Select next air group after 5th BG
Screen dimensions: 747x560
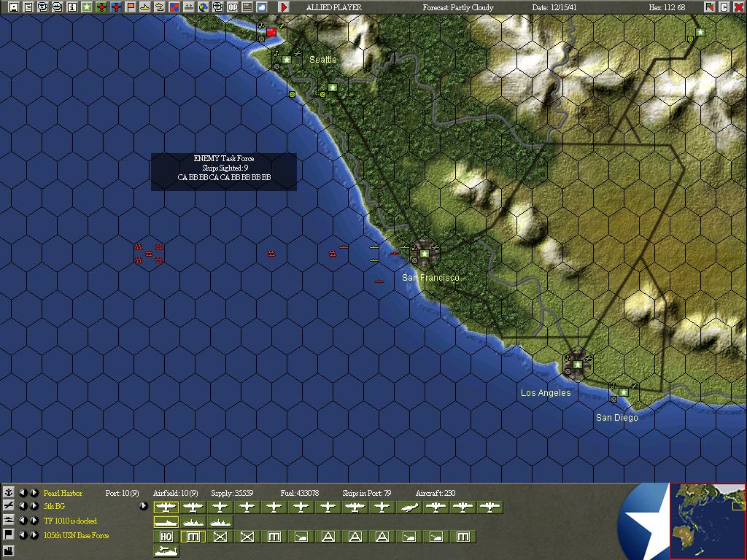34,506
